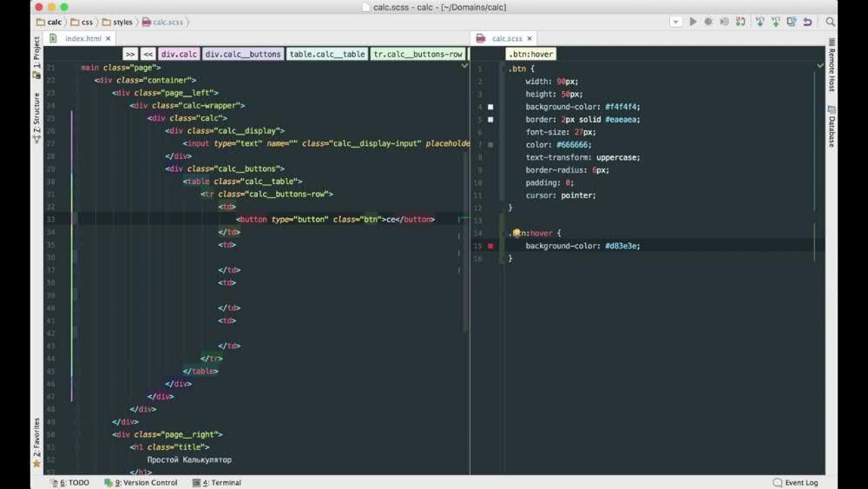Image resolution: width=868 pixels, height=489 pixels.
Task: Open the Terminal tool window tab
Action: 217,483
